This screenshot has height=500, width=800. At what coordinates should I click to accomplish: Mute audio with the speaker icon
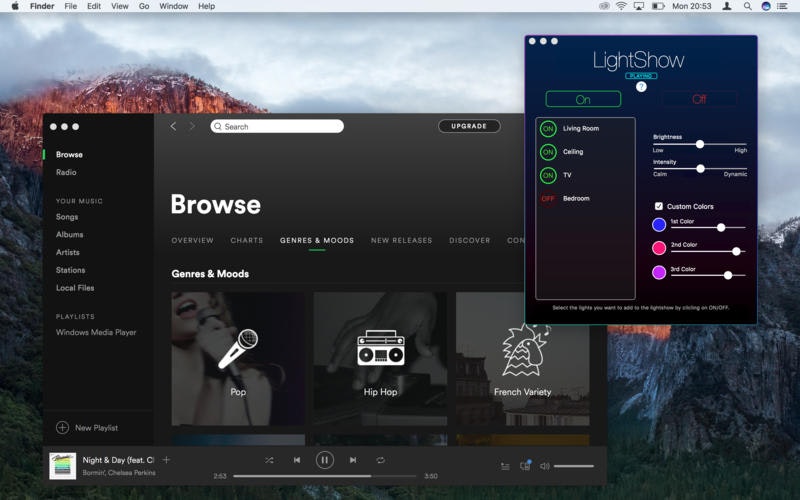(545, 466)
